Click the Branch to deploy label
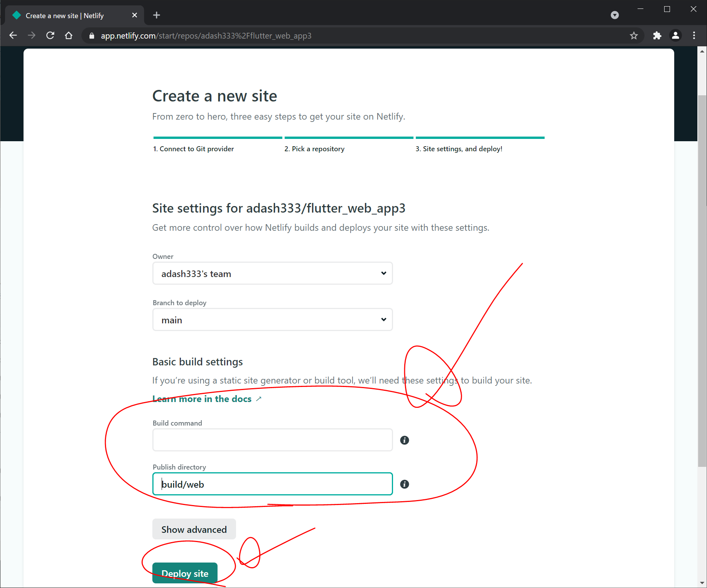Screen dimensions: 707x588 [179, 303]
